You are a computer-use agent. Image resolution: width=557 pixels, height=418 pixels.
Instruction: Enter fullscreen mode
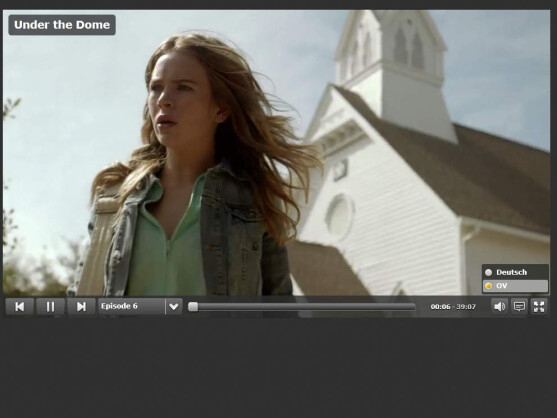pyautogui.click(x=539, y=306)
